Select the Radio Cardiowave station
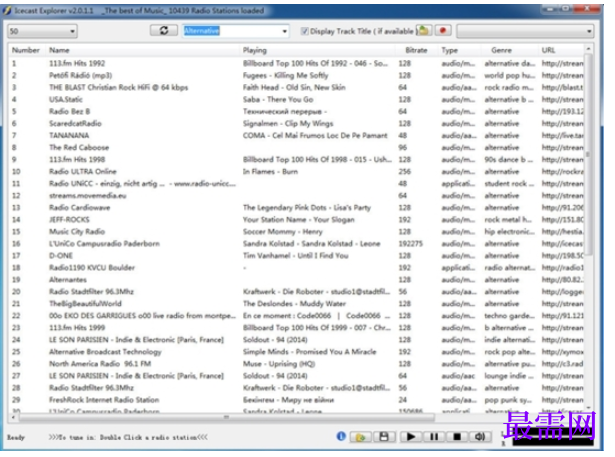This screenshot has width=615, height=457. [x=296, y=208]
